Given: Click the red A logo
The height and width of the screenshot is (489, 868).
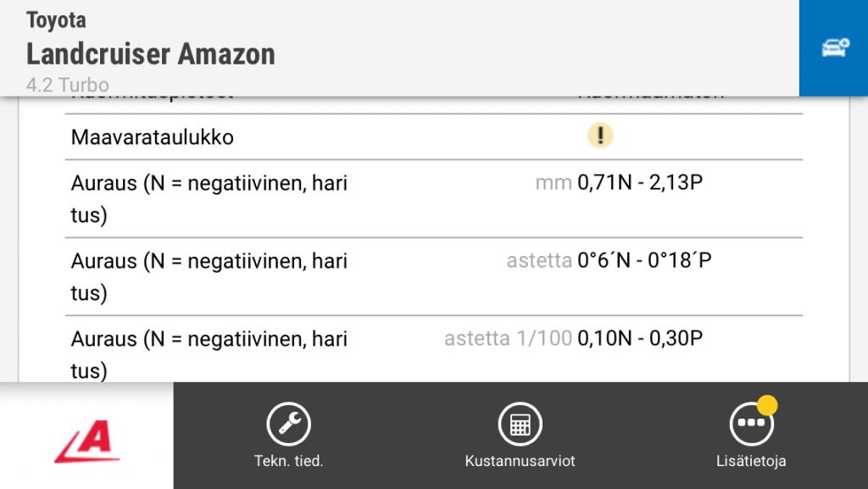Looking at the screenshot, I should 86,442.
